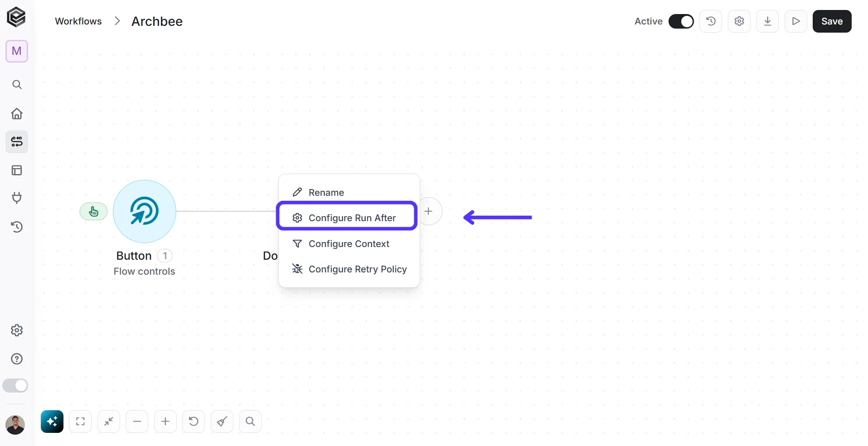The height and width of the screenshot is (446, 868).
Task: Click the collapse arrows canvas icon
Action: click(x=109, y=422)
